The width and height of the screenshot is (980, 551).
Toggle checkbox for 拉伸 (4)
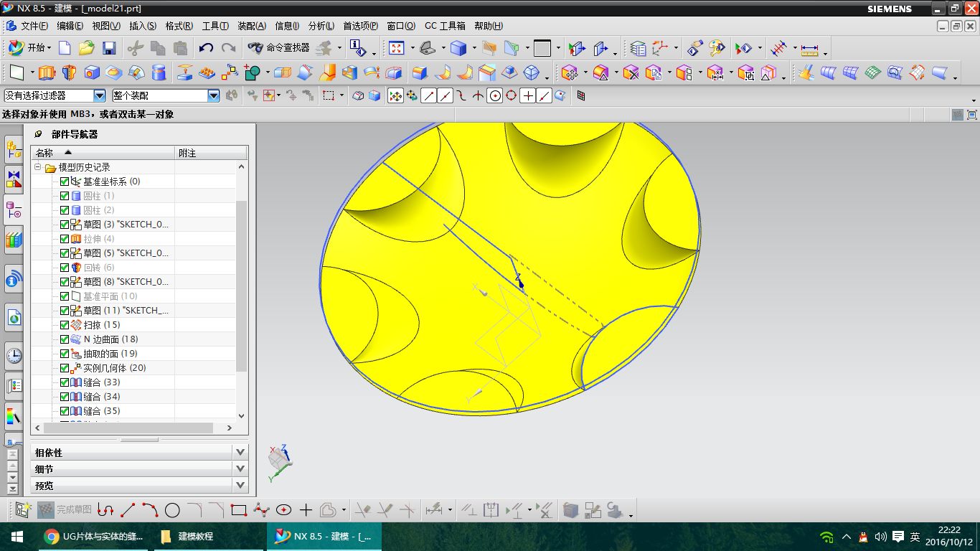65,239
